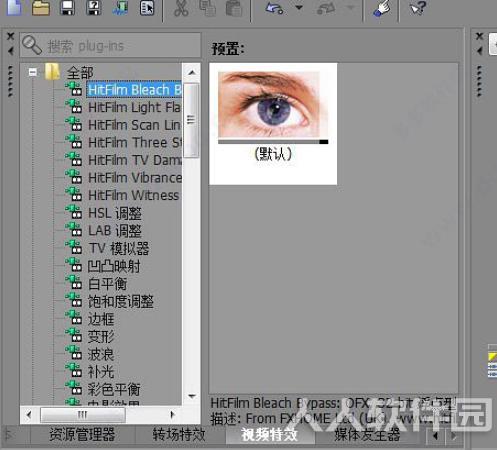This screenshot has width=497, height=450.
Task: Open the undo history dropdown arrow
Action: click(x=299, y=7)
